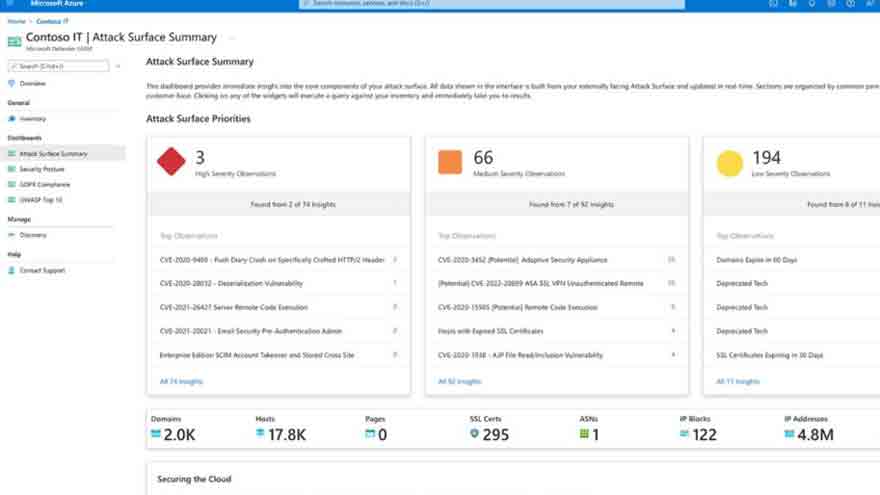880x495 pixels.
Task: Click the Hosts stat icon
Action: point(260,433)
